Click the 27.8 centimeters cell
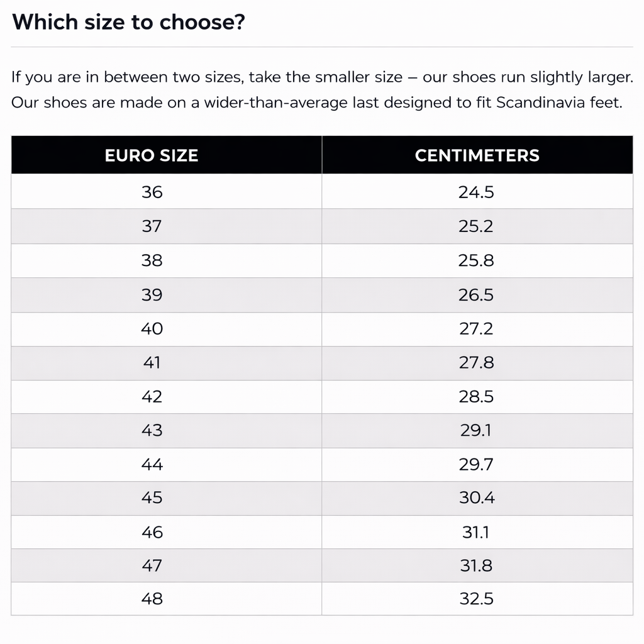Screen dimensions: 644x644 point(476,362)
